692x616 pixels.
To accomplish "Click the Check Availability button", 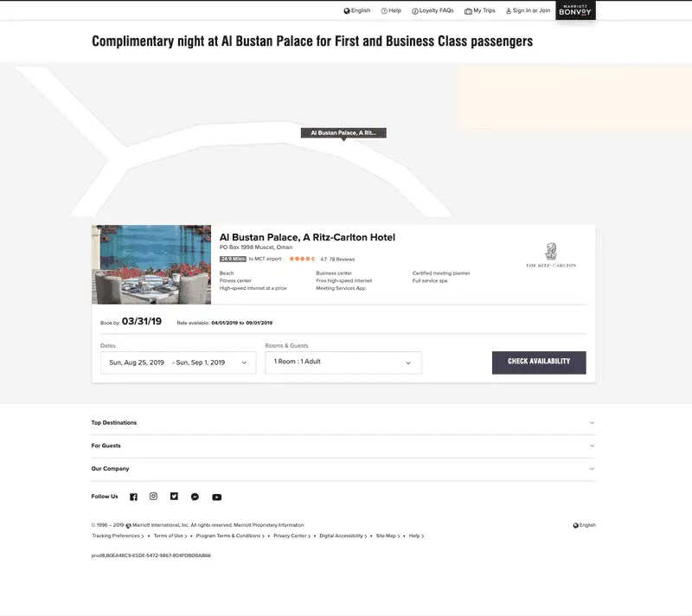I will point(539,363).
